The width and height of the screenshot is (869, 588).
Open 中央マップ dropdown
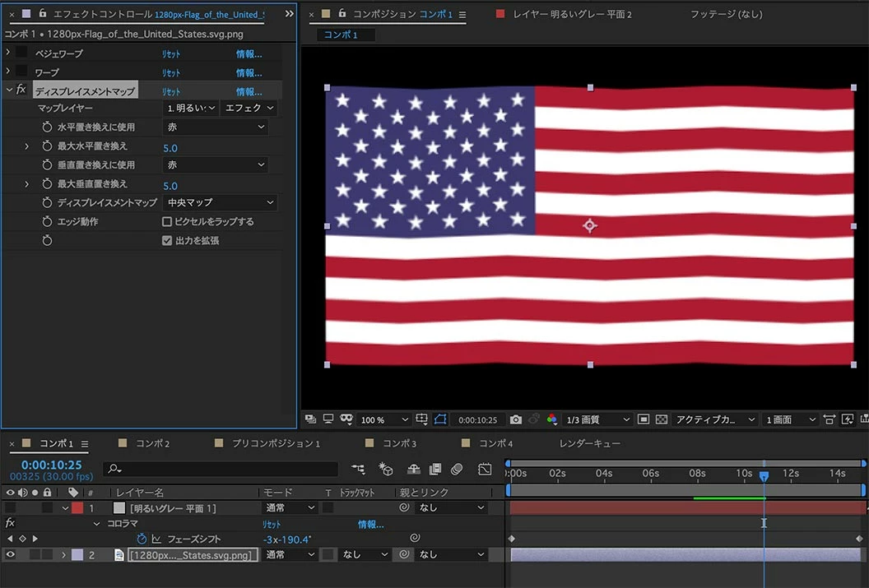tap(220, 202)
